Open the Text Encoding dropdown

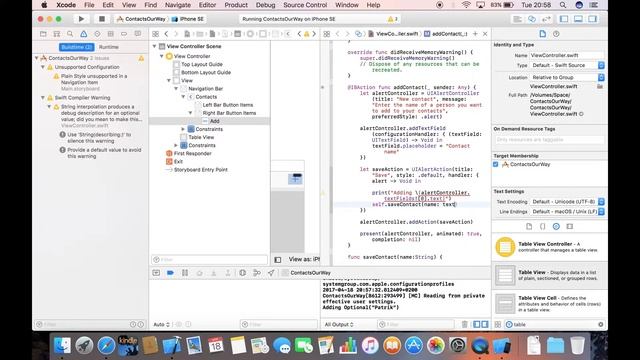point(567,202)
